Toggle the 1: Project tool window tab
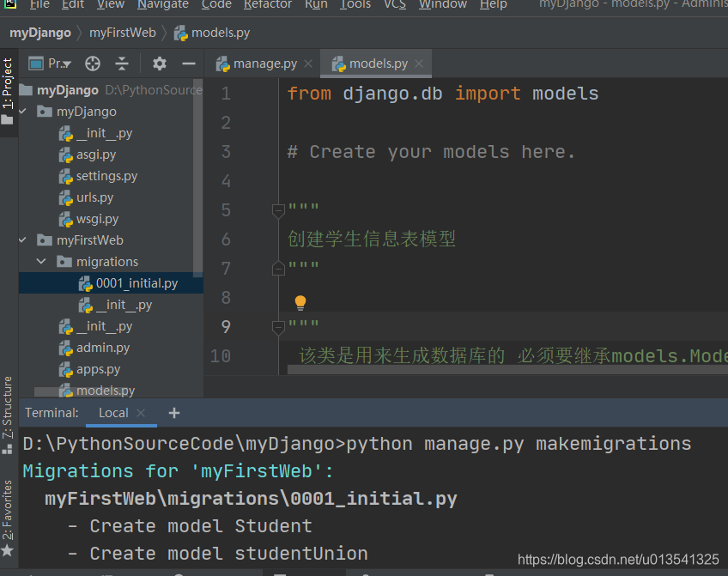The height and width of the screenshot is (576, 728). point(8,92)
